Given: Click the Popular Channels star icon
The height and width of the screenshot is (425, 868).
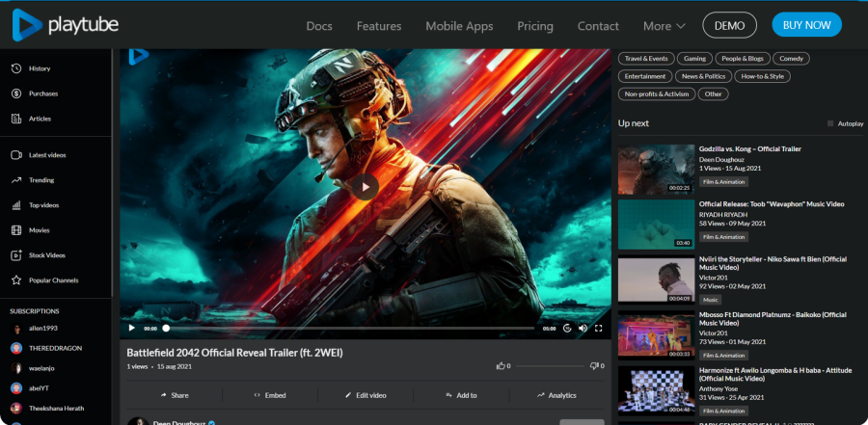Looking at the screenshot, I should click(x=16, y=280).
